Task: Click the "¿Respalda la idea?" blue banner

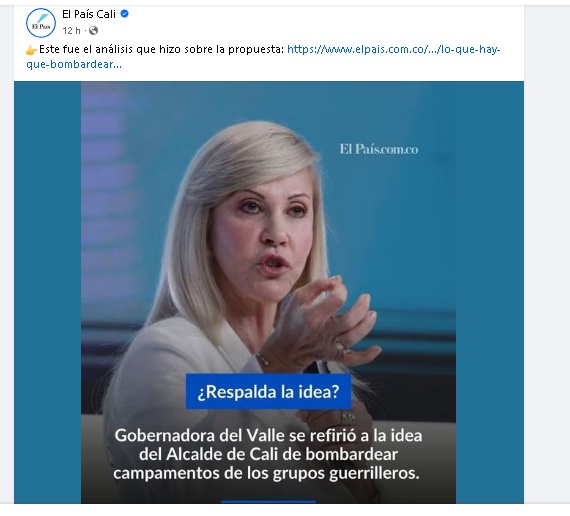Action: [268, 392]
